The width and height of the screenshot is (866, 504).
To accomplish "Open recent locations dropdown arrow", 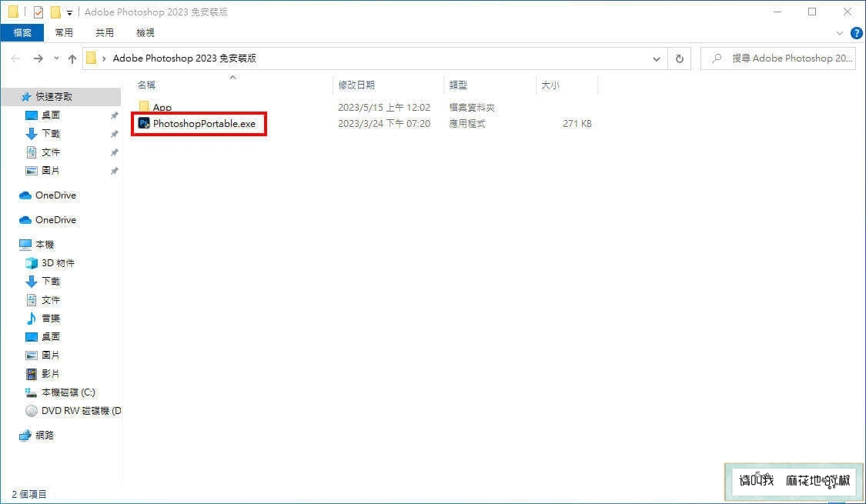I will point(56,58).
